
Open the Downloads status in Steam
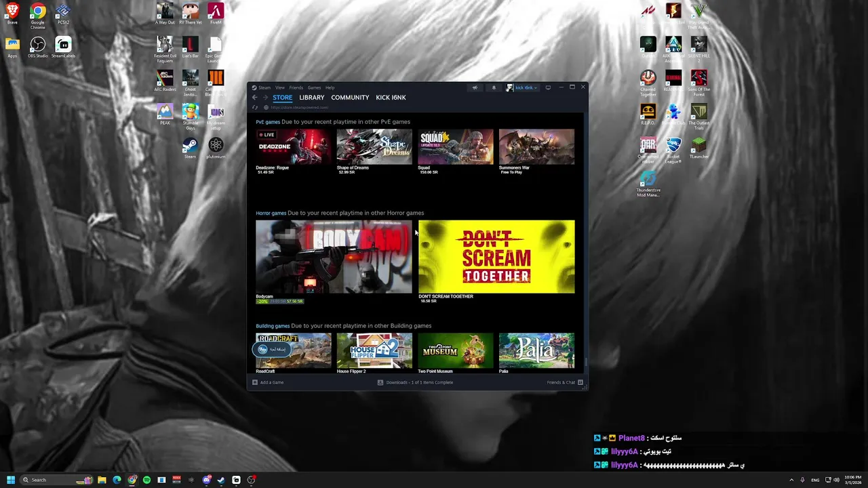tap(416, 382)
